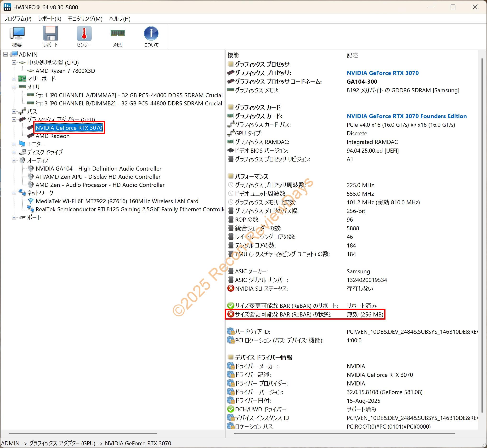This screenshot has width=487, height=448.
Task: Expand the ディスク ドライブ tree node
Action: [x=14, y=152]
